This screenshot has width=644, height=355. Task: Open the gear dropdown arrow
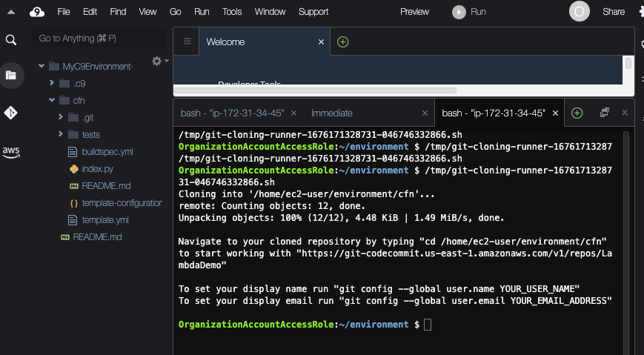click(166, 61)
